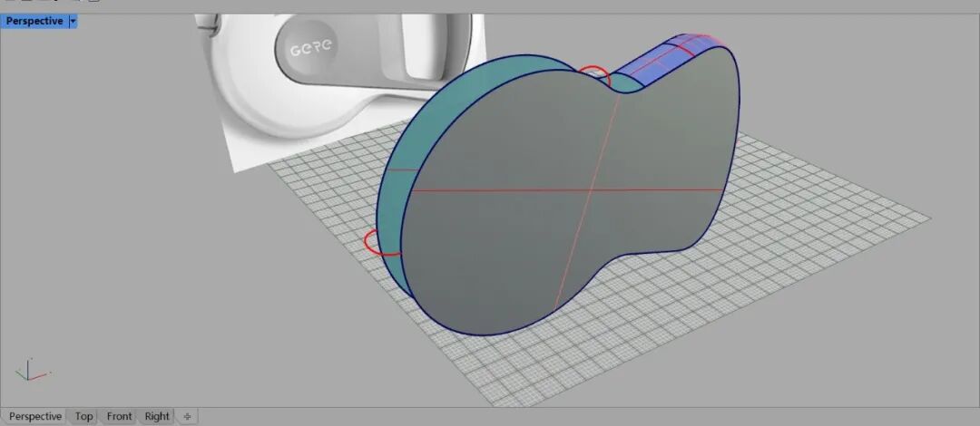Click the Perspective viewport title label
Image resolution: width=980 pixels, height=426 pixels.
[34, 21]
